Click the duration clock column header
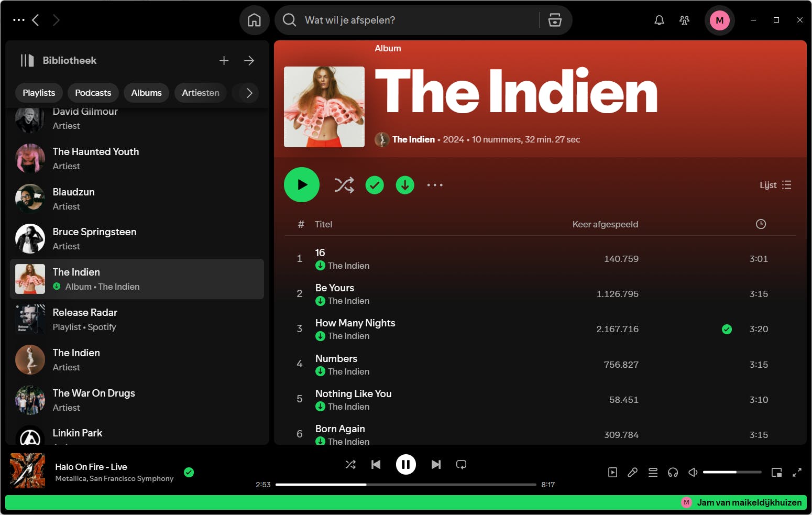Viewport: 812px width, 515px height. [x=761, y=224]
